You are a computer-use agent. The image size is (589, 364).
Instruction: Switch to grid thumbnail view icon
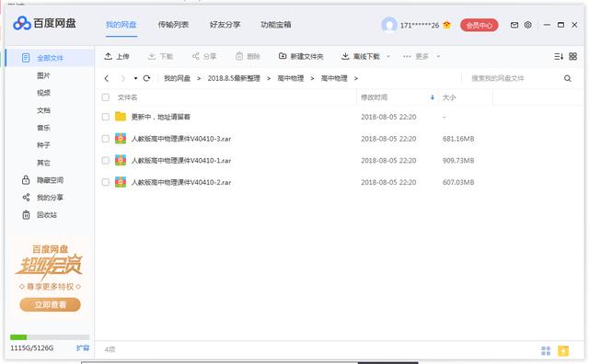572,56
